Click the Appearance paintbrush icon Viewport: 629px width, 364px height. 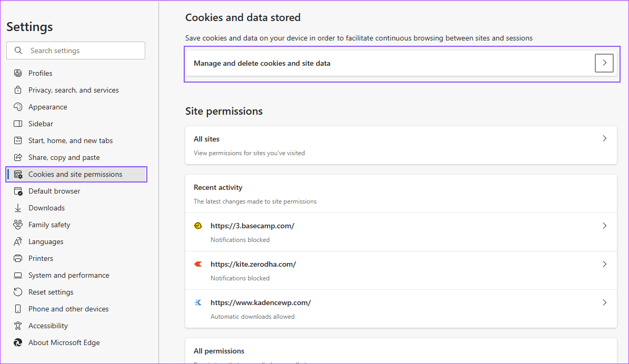coord(17,107)
